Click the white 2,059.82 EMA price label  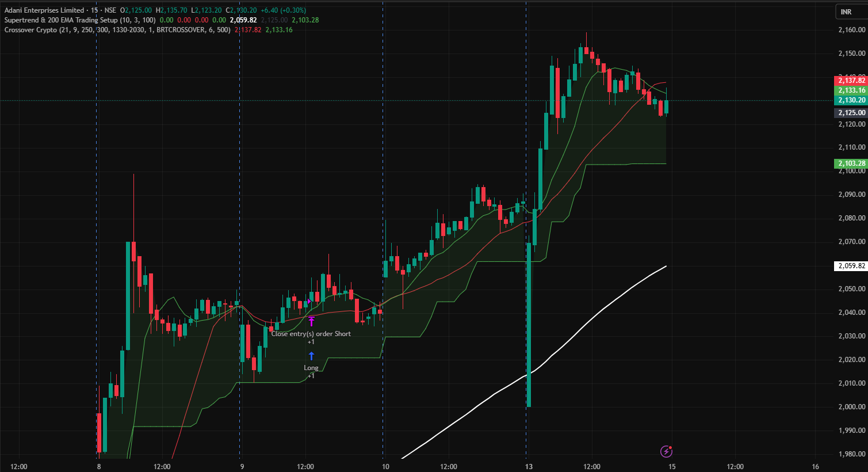(x=851, y=266)
